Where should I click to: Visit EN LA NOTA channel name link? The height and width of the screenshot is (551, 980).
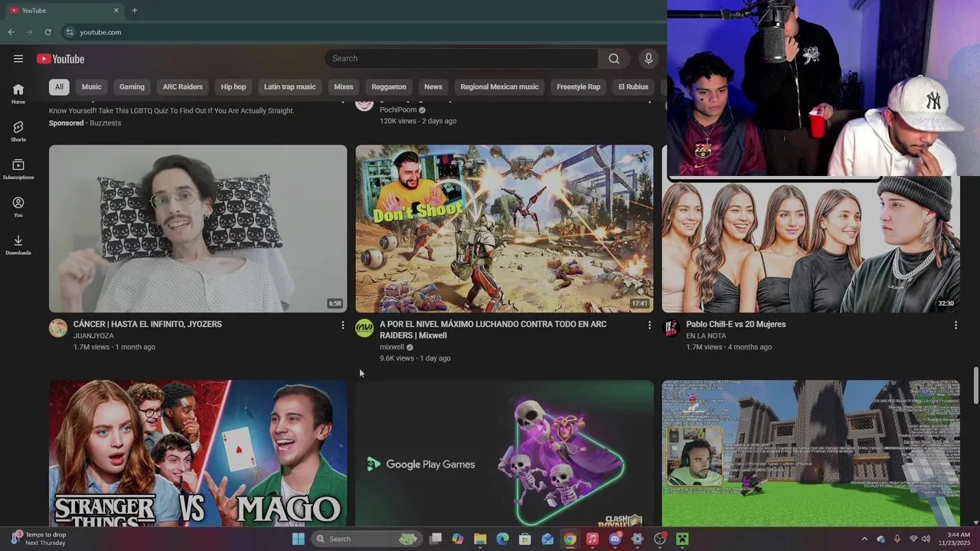(706, 336)
